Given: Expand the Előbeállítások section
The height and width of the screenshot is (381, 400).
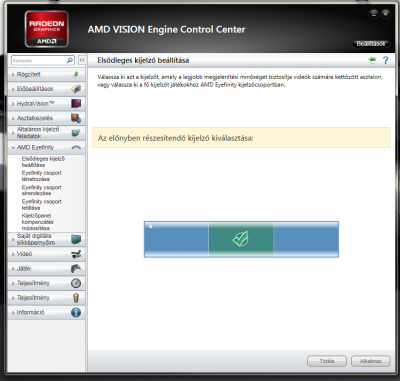Looking at the screenshot, I should tap(46, 89).
